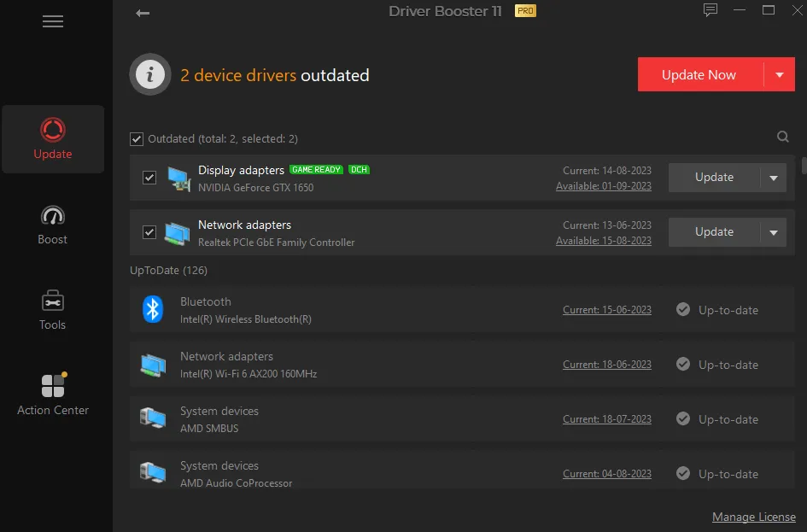Click the outdated drivers info icon

click(x=150, y=74)
